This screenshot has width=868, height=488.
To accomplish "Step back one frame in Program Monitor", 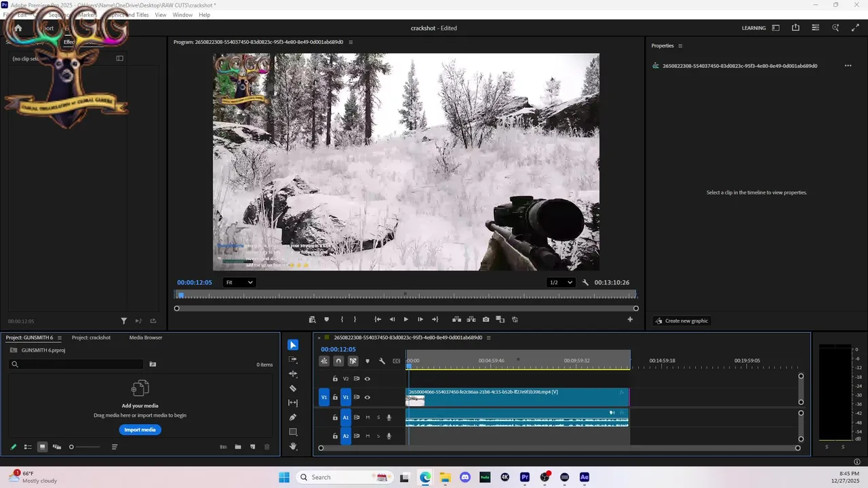I will (x=392, y=319).
